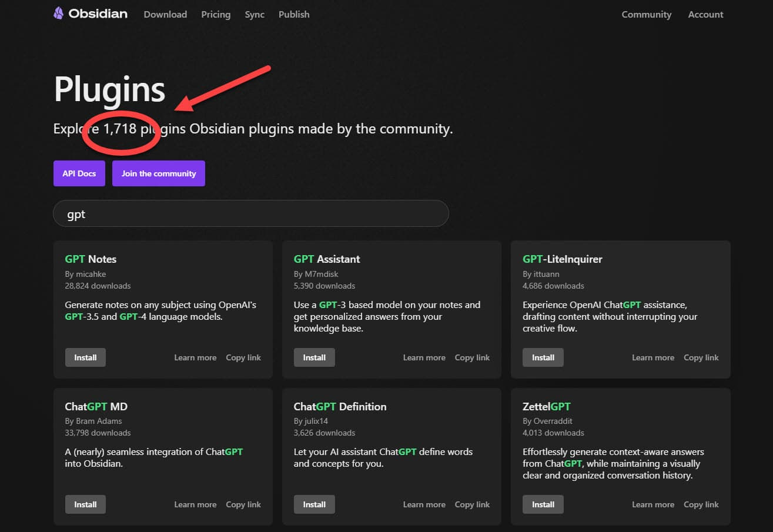
Task: Click the 33,798 downloads count
Action: [x=98, y=433]
